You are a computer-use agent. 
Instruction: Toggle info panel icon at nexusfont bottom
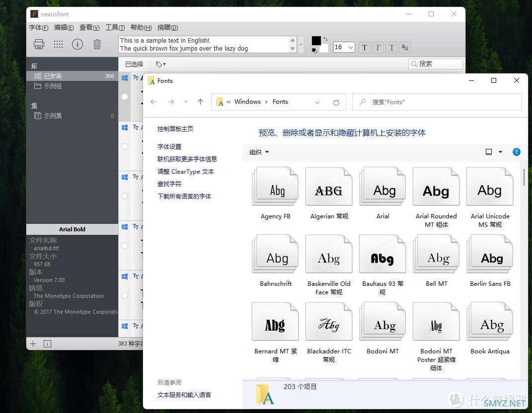tap(48, 344)
